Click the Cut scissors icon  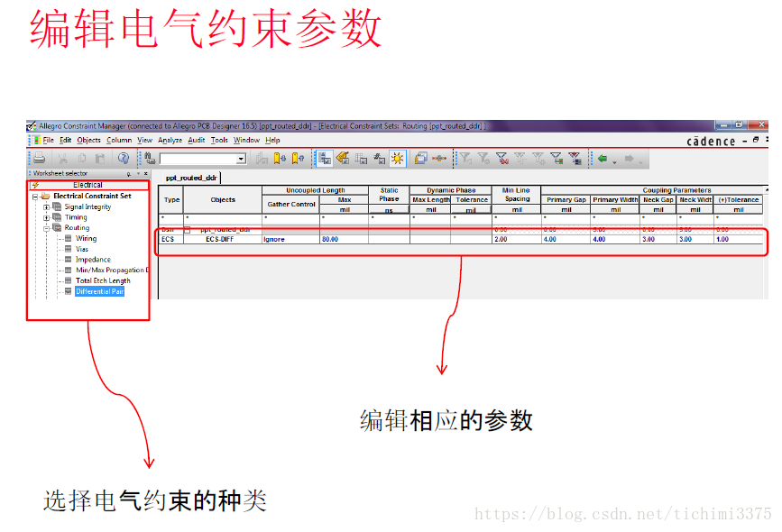coord(63,159)
